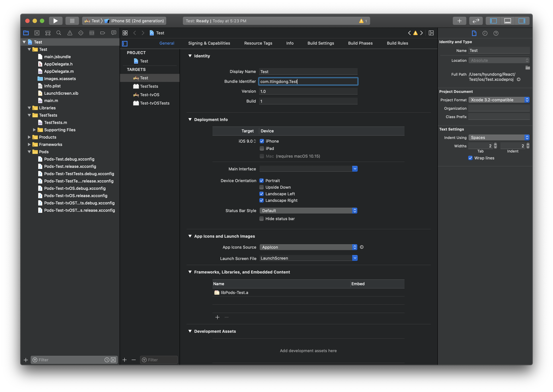553x392 pixels.
Task: Hide the project and targets list
Action: click(125, 44)
